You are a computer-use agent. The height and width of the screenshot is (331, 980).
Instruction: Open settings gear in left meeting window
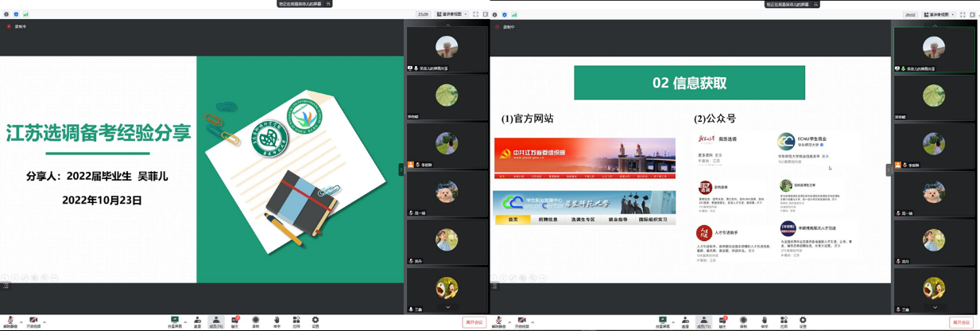(315, 321)
